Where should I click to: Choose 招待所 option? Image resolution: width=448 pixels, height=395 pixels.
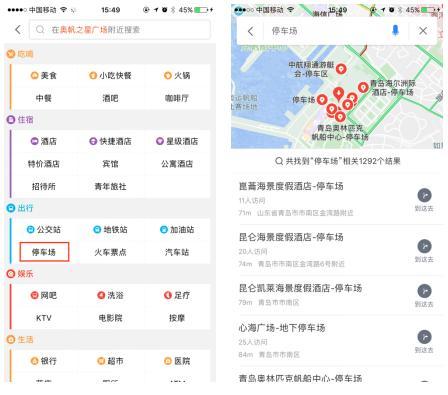[44, 187]
